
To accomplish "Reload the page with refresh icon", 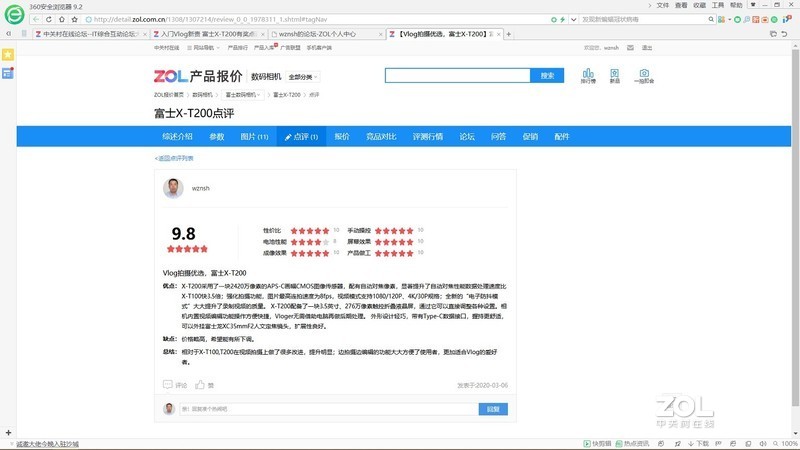I will [x=49, y=19].
